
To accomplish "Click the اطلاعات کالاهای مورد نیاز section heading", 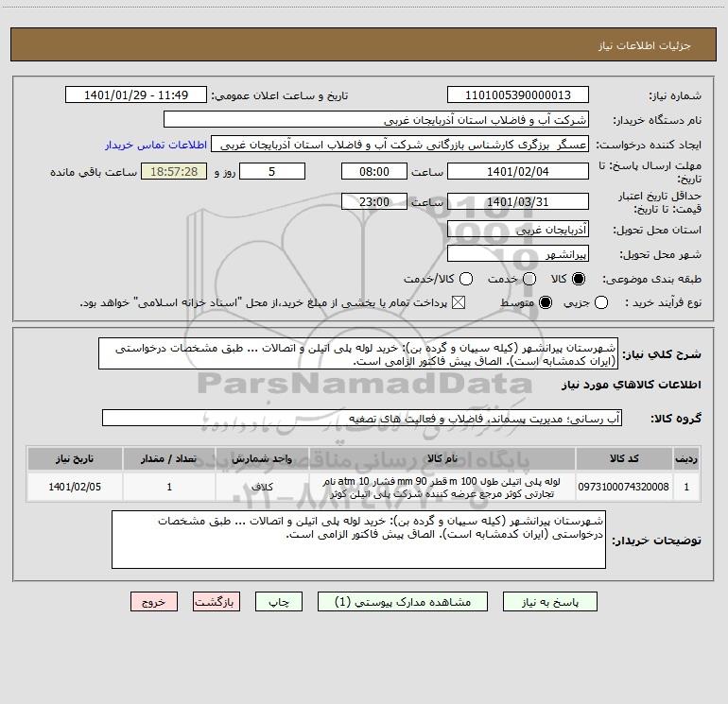I will click(632, 385).
